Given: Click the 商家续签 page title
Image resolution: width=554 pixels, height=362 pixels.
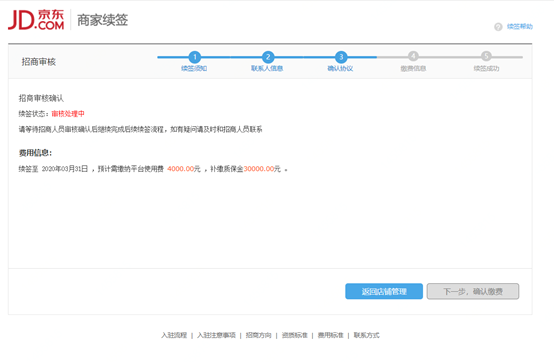Looking at the screenshot, I should click(102, 20).
